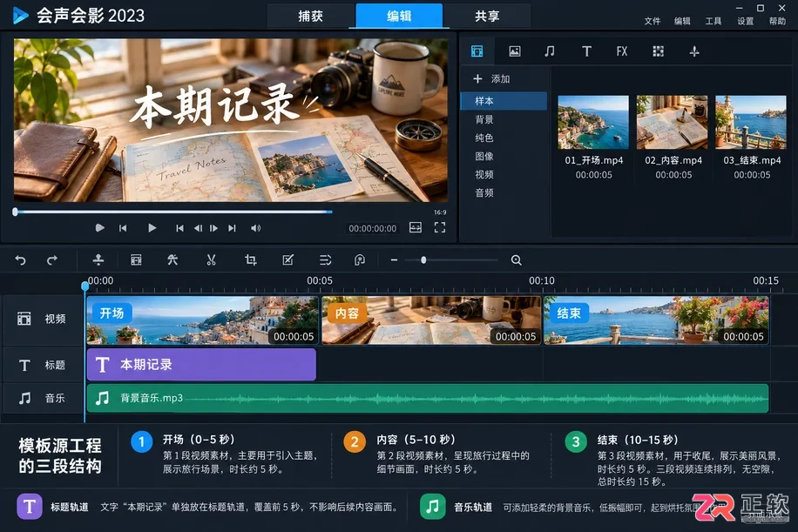Click the blue timeline playhead marker
The image size is (798, 532).
click(85, 286)
